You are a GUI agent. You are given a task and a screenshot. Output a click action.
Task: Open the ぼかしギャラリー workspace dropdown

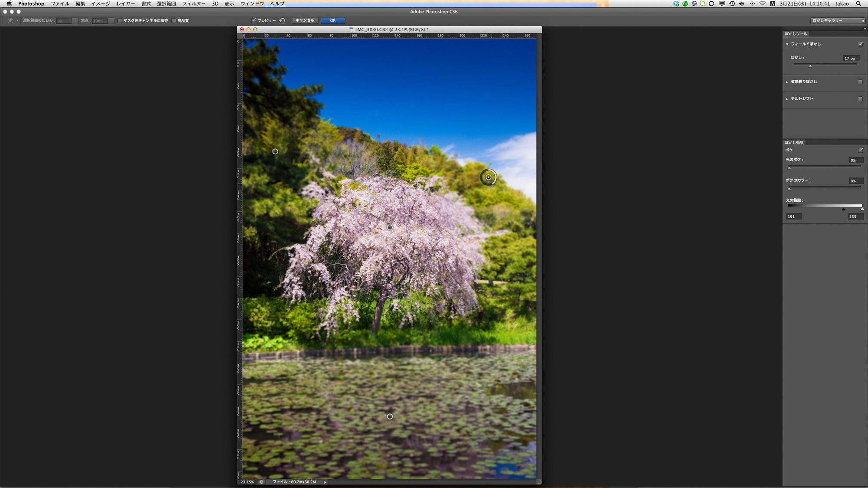(x=837, y=20)
